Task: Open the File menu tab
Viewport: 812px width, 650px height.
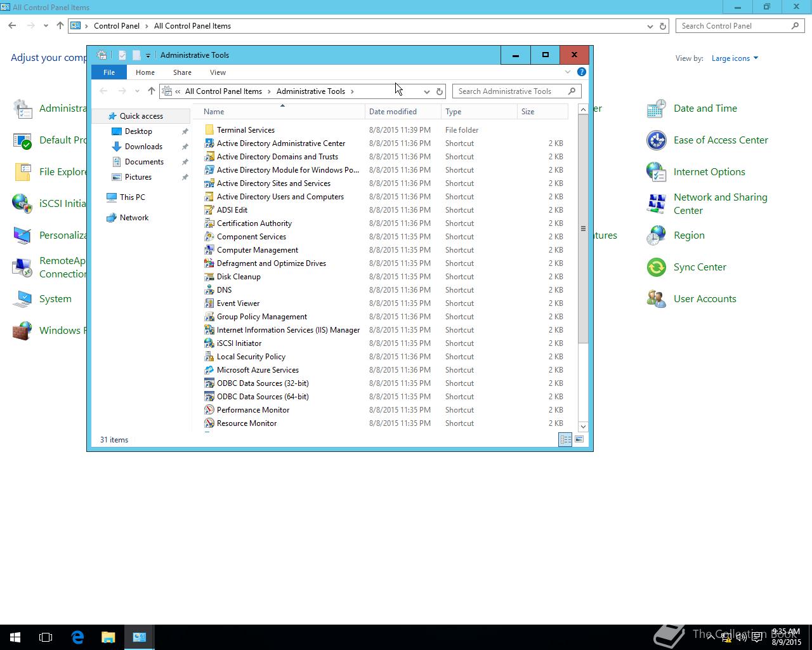Action: point(109,72)
